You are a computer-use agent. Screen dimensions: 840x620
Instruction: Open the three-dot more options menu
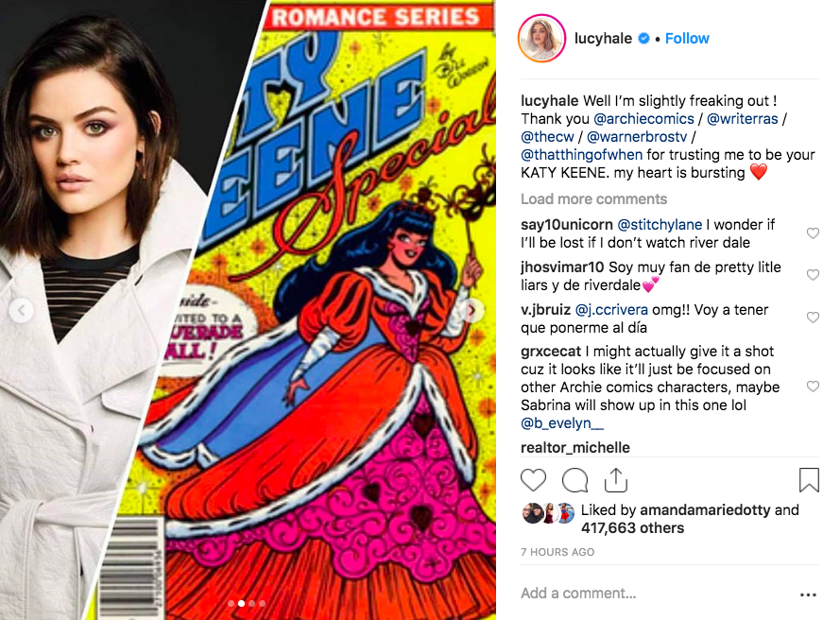(808, 594)
